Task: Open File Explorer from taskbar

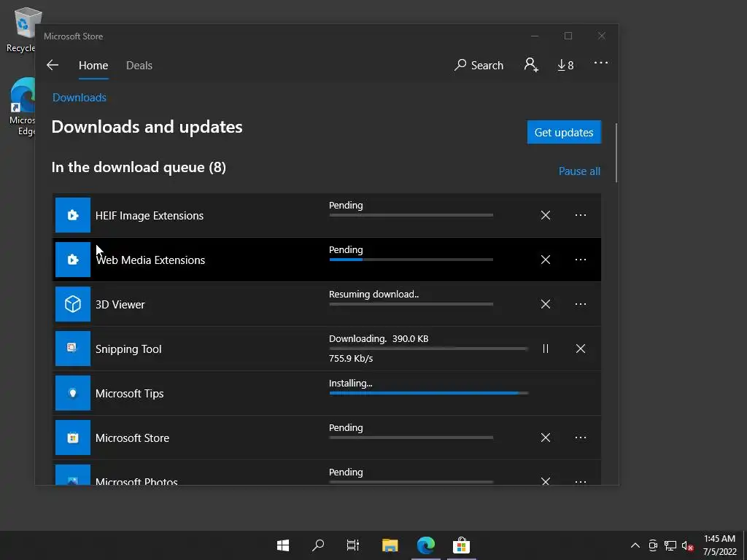Action: click(390, 545)
